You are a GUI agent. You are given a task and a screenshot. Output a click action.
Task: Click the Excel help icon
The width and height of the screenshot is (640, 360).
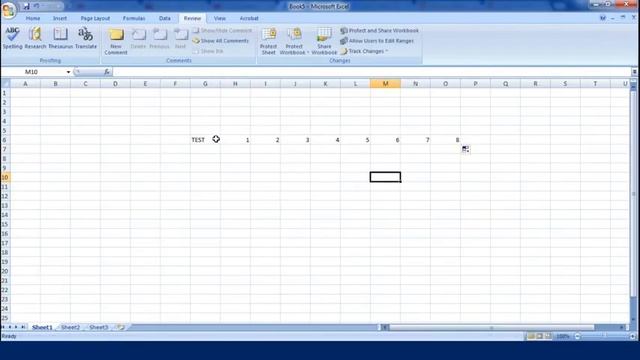pos(602,18)
